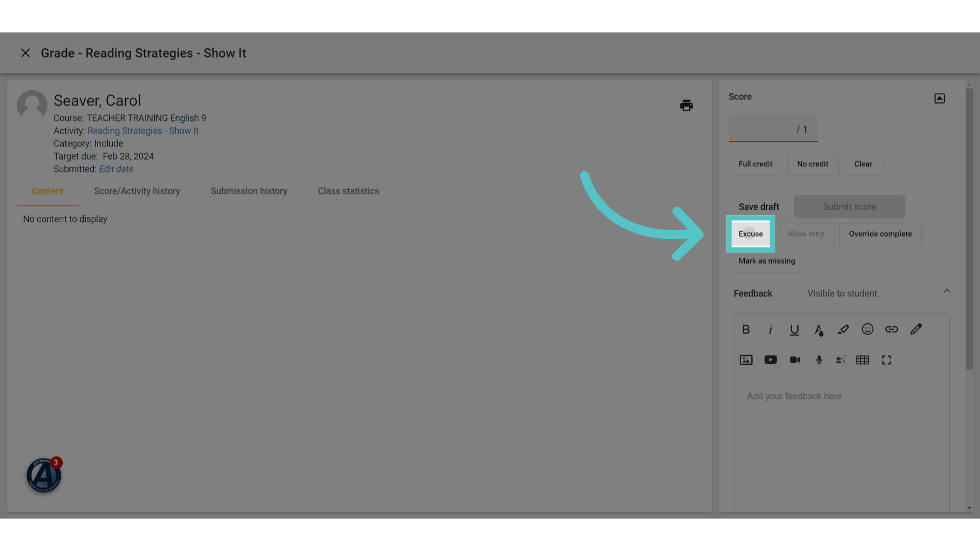Select the underline formatting icon
This screenshot has width=980, height=551.
[x=795, y=330]
